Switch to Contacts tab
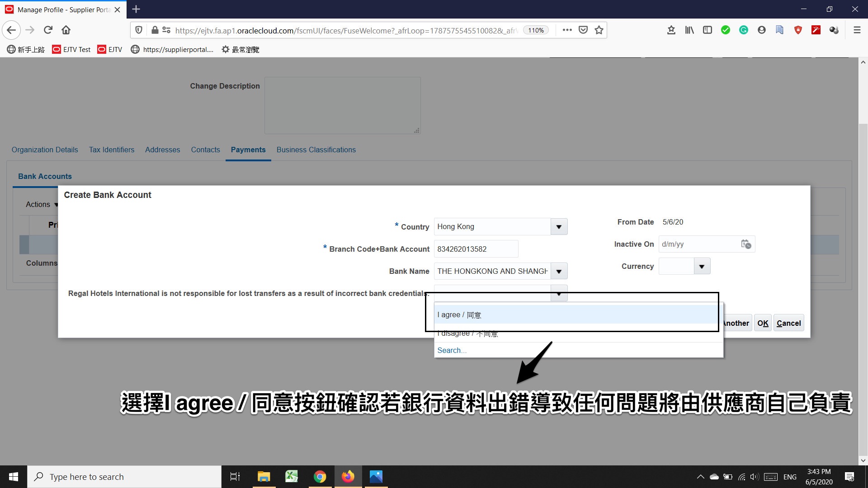Viewport: 868px width, 488px height. coord(205,150)
